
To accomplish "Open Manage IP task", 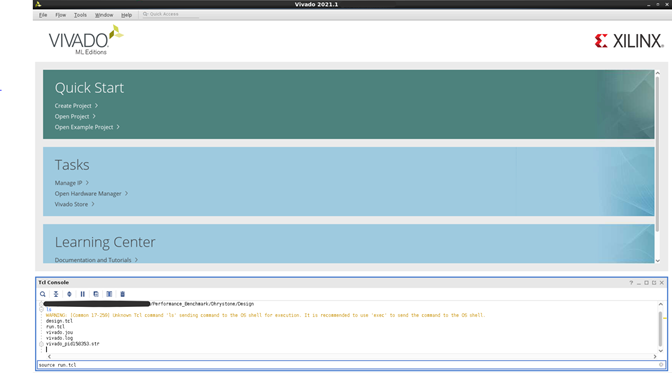I will [72, 183].
